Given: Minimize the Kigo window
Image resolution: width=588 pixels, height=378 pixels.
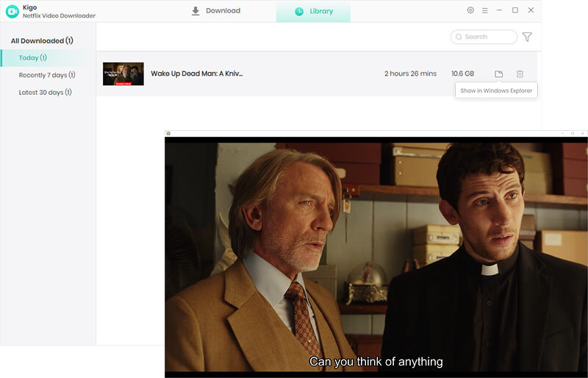Looking at the screenshot, I should click(500, 10).
